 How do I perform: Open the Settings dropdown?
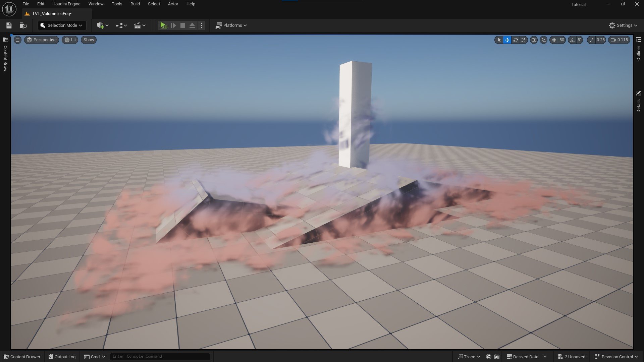623,25
